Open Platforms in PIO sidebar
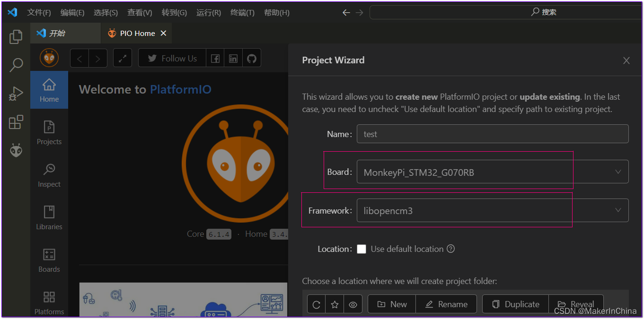644x319 pixels. tap(49, 302)
